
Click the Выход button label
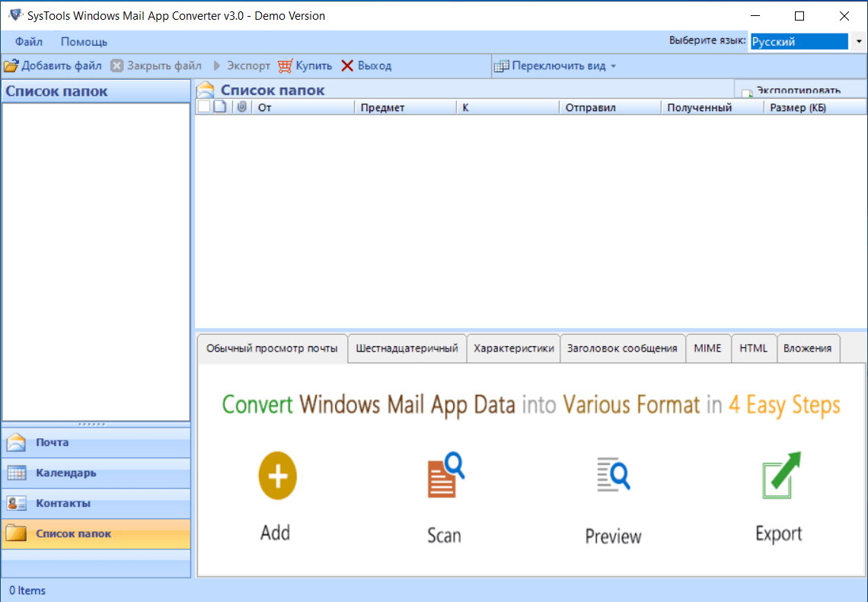pyautogui.click(x=375, y=66)
